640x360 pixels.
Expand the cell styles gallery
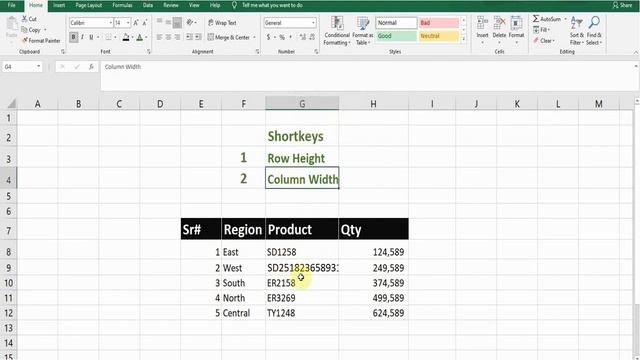[463, 39]
